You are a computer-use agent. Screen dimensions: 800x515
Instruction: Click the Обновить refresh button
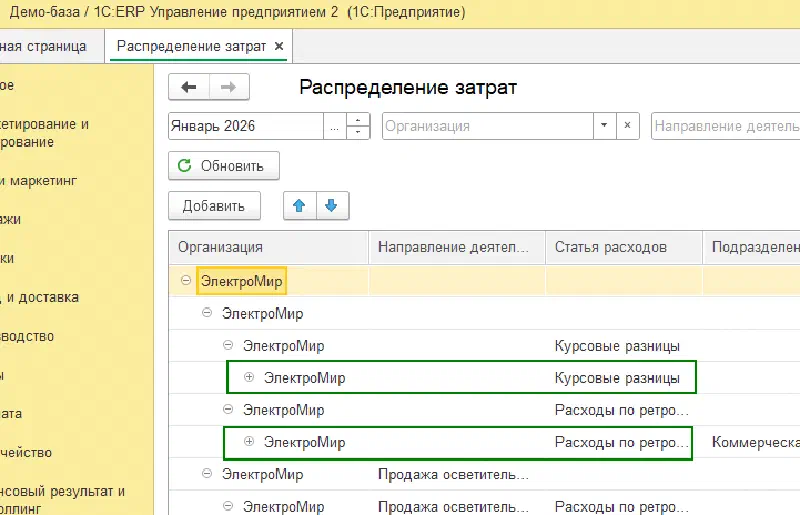click(224, 166)
